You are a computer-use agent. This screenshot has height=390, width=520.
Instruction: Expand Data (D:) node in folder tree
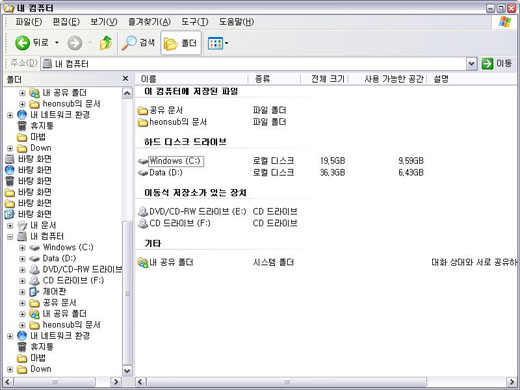22,259
